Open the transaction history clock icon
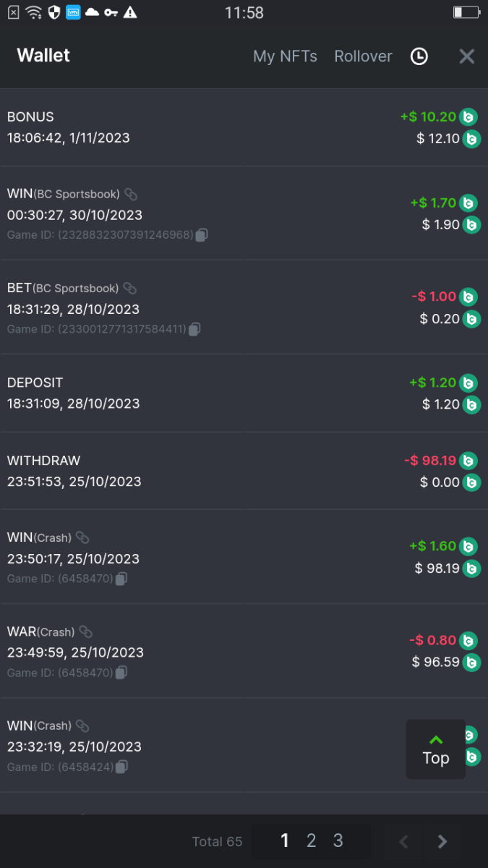 click(419, 56)
